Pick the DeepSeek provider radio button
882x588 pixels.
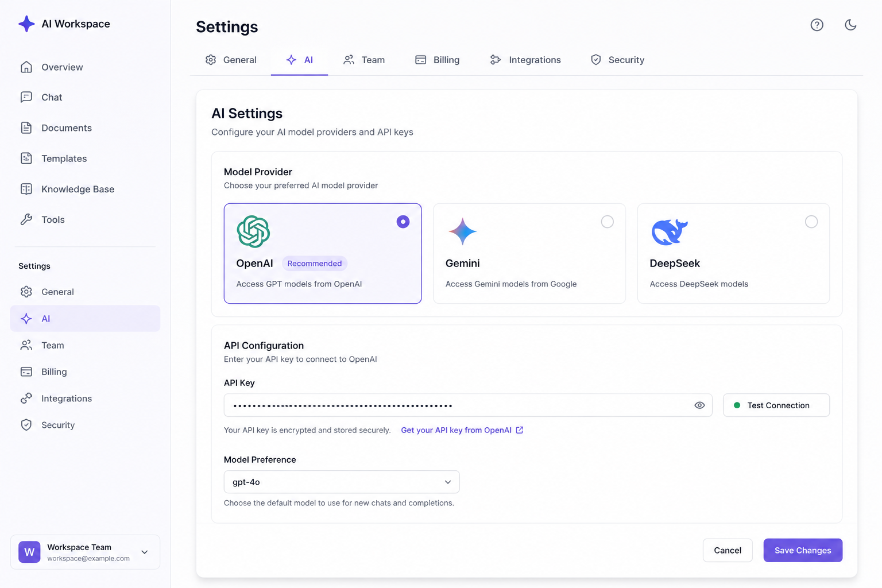pos(811,222)
